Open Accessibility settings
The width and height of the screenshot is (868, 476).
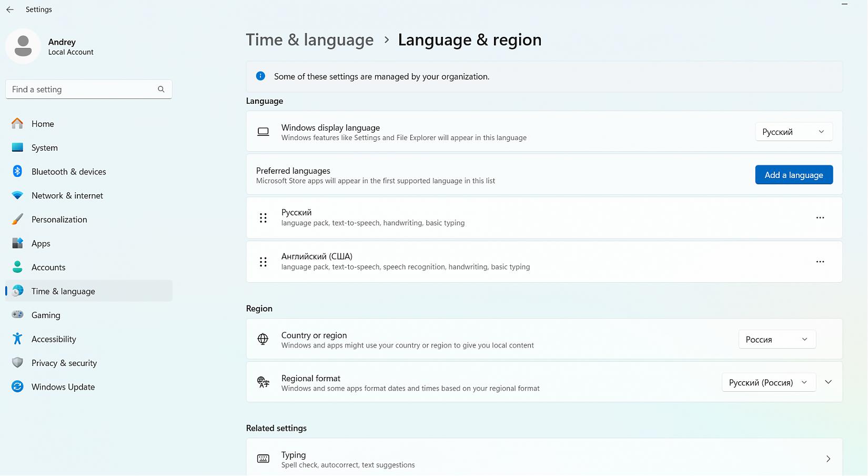coord(53,339)
